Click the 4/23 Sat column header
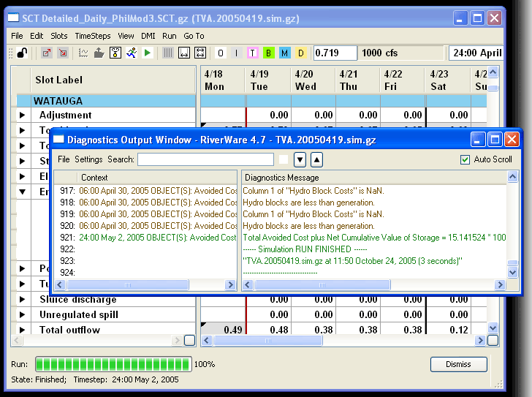The height and width of the screenshot is (397, 532). 448,80
